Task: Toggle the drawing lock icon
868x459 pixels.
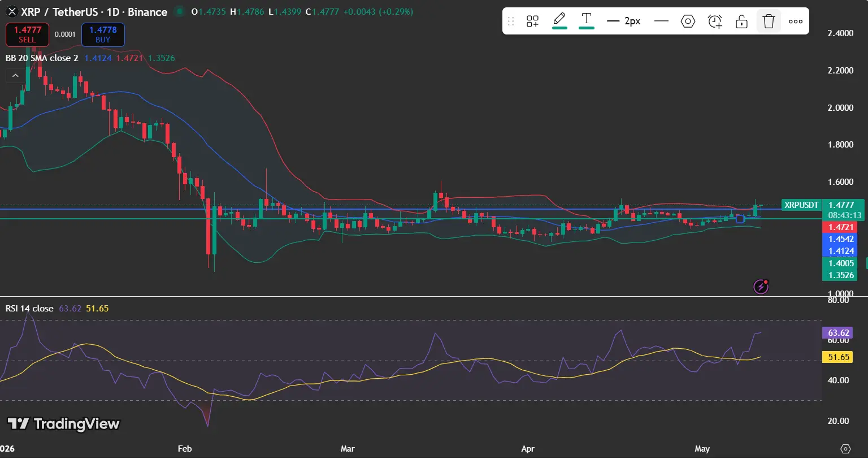Action: click(741, 21)
